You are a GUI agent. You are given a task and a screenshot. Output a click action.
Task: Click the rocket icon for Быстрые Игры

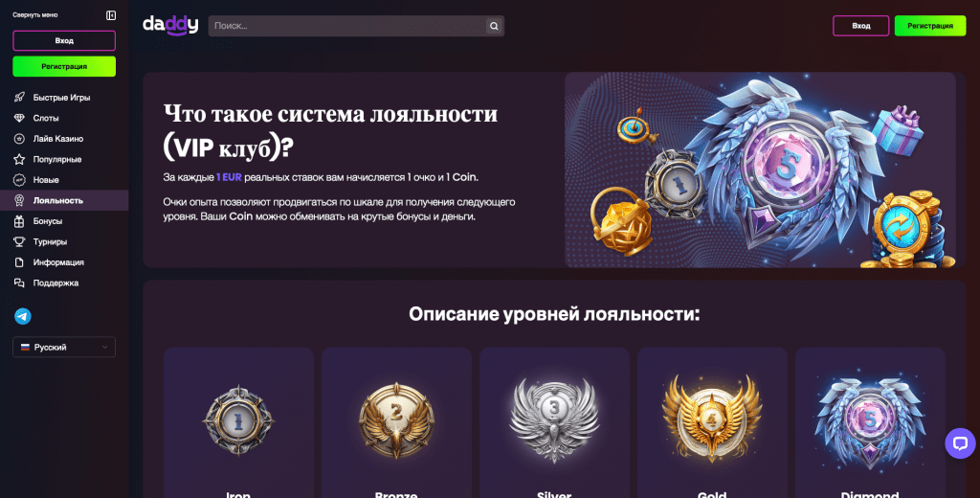(19, 97)
